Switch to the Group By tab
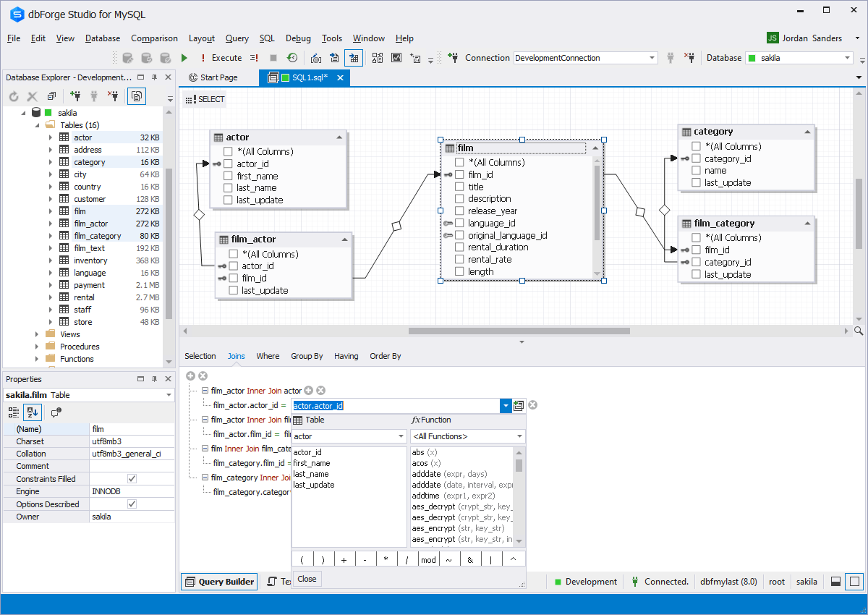Image resolution: width=868 pixels, height=615 pixels. click(x=307, y=356)
